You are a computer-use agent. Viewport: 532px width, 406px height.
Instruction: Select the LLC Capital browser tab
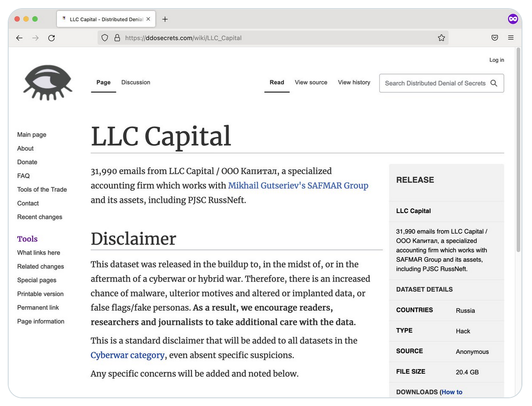pos(106,19)
